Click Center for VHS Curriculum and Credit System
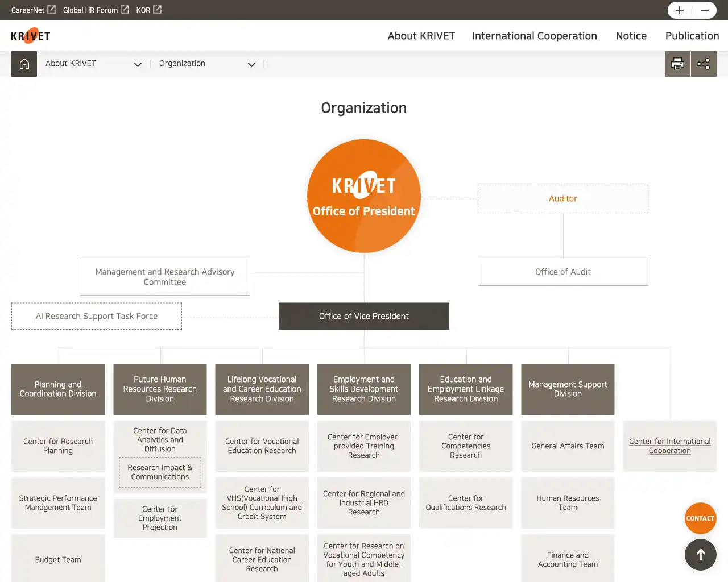This screenshot has height=582, width=728. (262, 503)
